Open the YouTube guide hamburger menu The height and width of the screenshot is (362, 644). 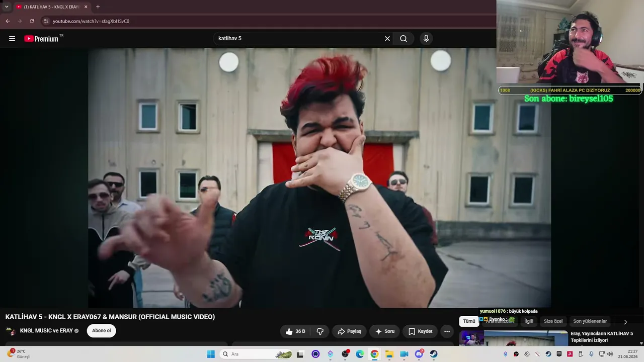(12, 39)
